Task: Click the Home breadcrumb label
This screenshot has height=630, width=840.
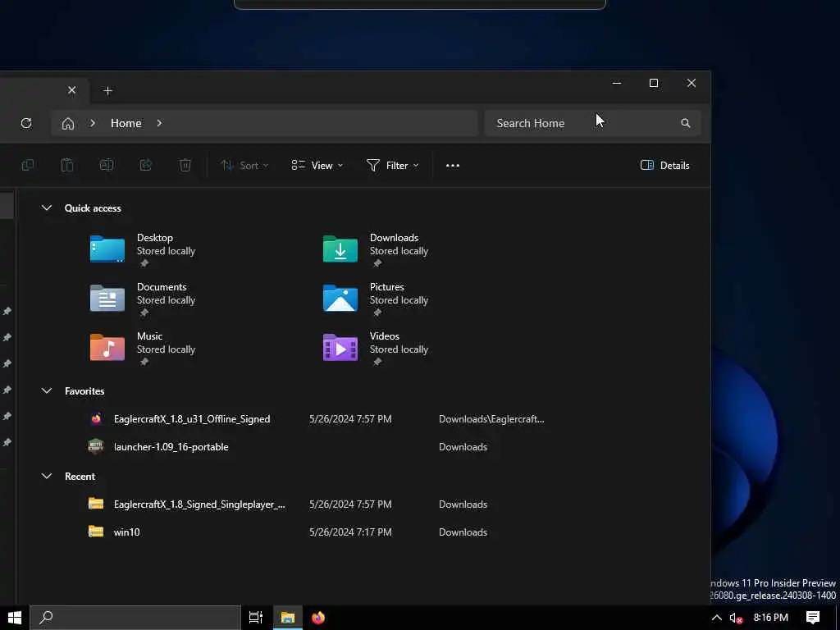Action: (x=126, y=123)
